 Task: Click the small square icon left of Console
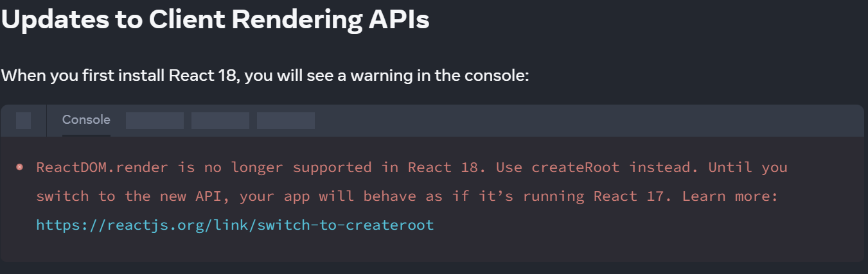(23, 121)
